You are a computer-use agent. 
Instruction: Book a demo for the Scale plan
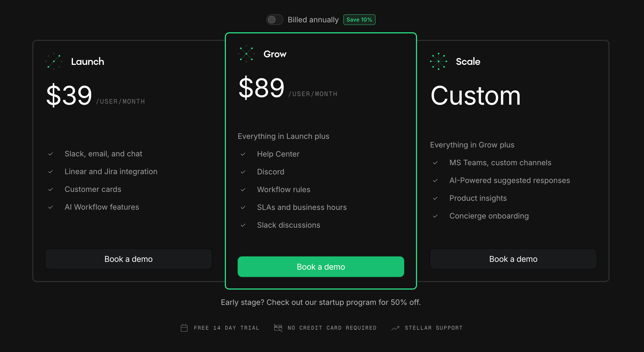click(513, 259)
